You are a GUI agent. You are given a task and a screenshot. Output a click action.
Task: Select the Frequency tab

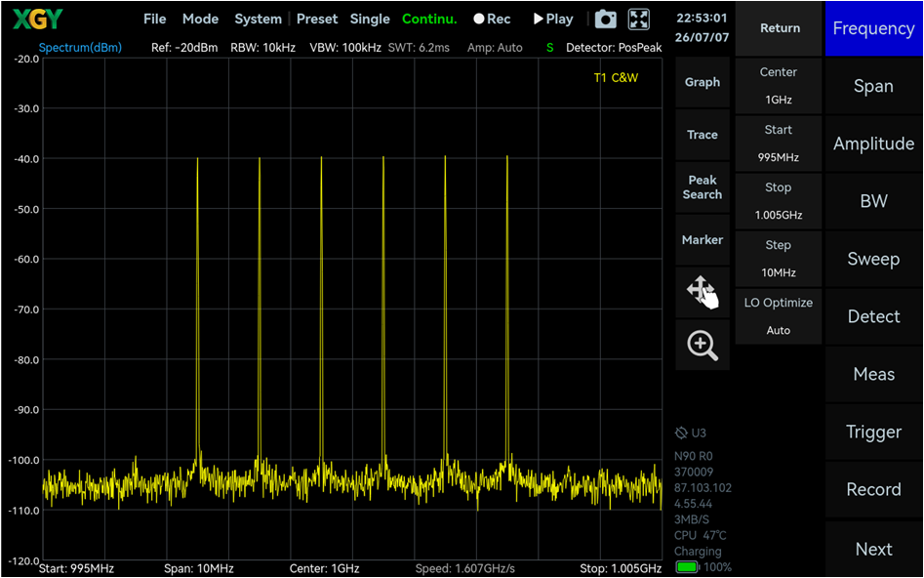coord(874,28)
